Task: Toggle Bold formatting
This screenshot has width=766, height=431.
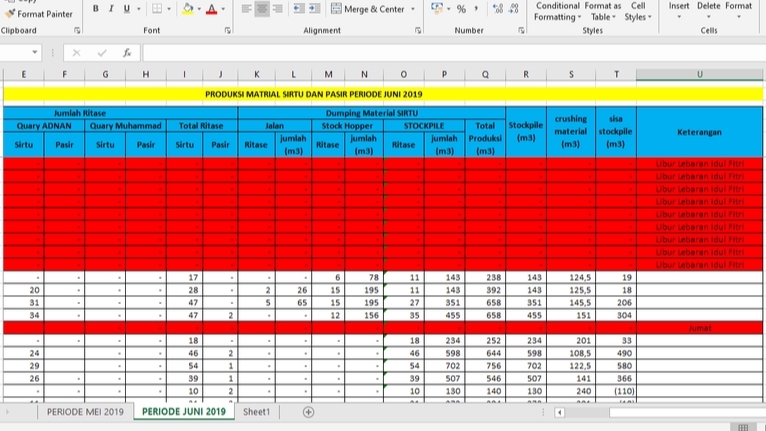Action: pyautogui.click(x=96, y=8)
